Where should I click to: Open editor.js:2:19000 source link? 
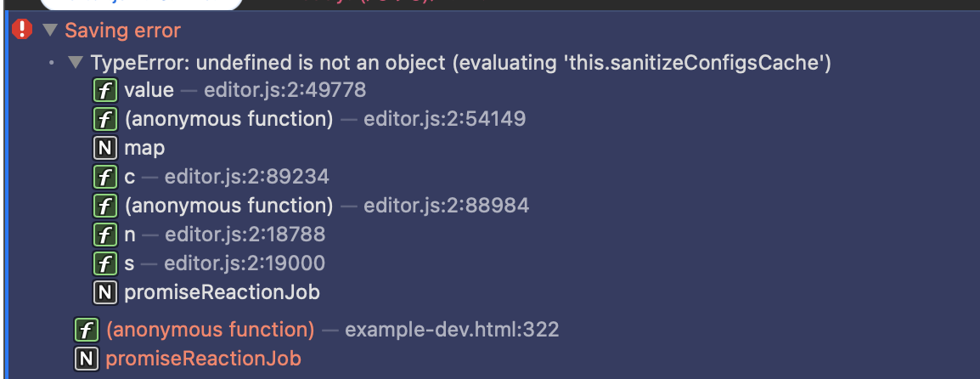(x=245, y=263)
